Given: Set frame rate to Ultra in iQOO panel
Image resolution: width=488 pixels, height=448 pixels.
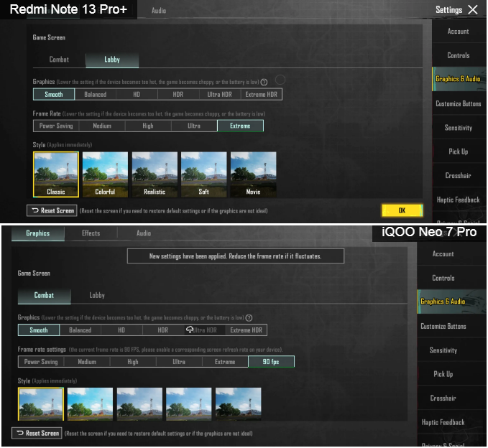Looking at the screenshot, I should tap(179, 362).
